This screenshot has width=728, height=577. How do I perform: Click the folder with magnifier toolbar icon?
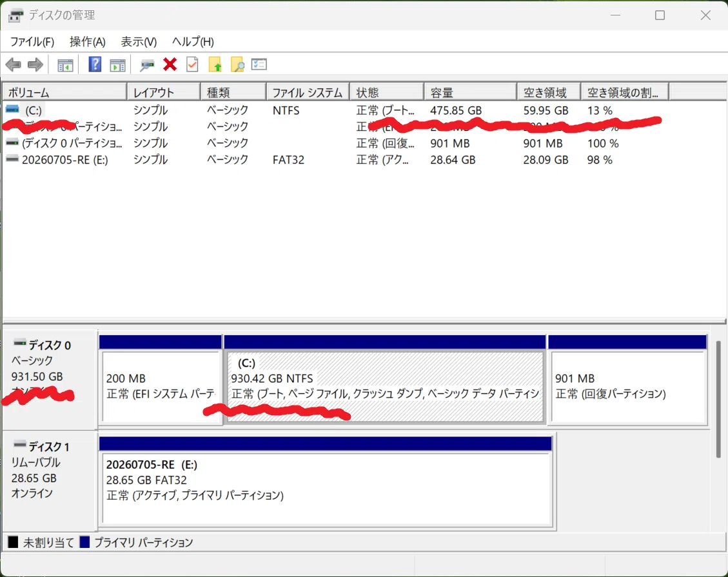[x=237, y=64]
